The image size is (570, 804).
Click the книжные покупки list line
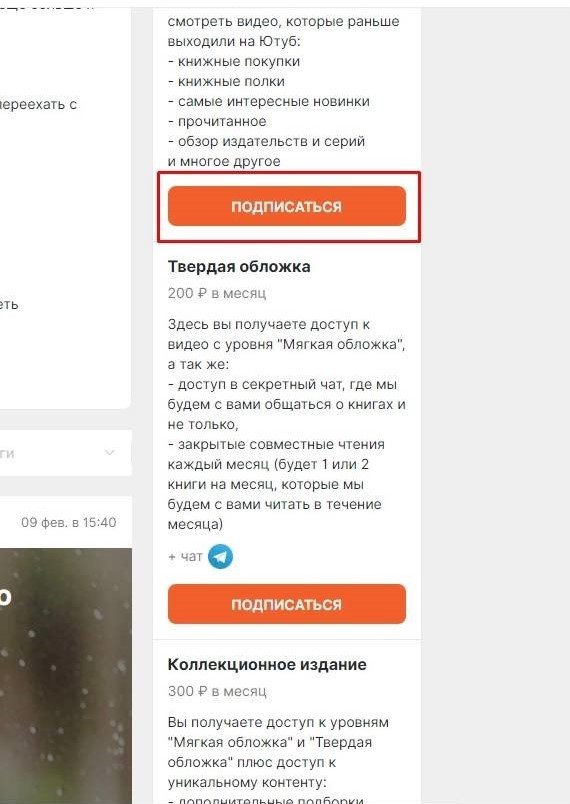coord(234,62)
